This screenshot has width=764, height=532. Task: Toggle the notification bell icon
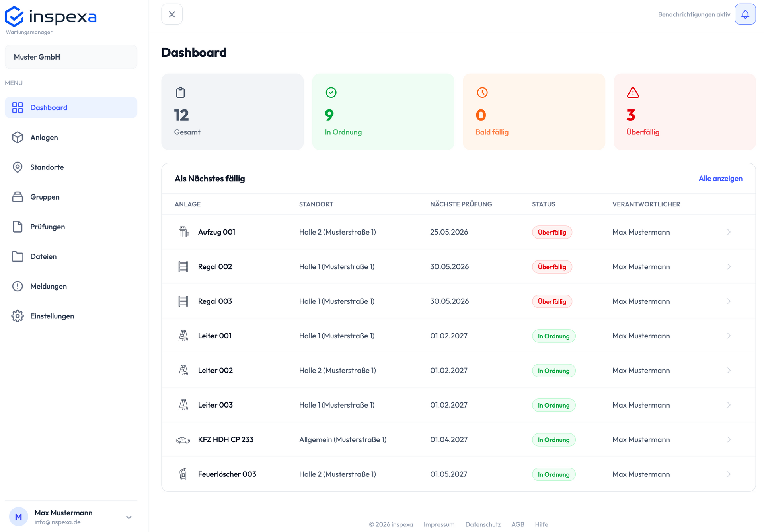[x=745, y=14]
